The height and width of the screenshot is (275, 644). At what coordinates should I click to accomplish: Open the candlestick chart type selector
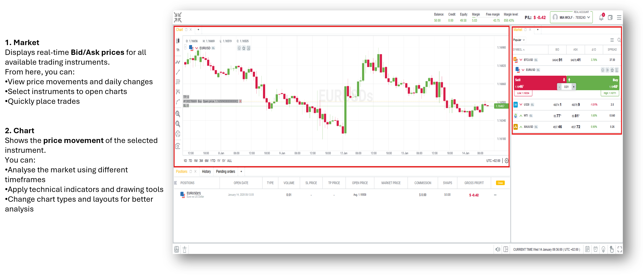(178, 40)
